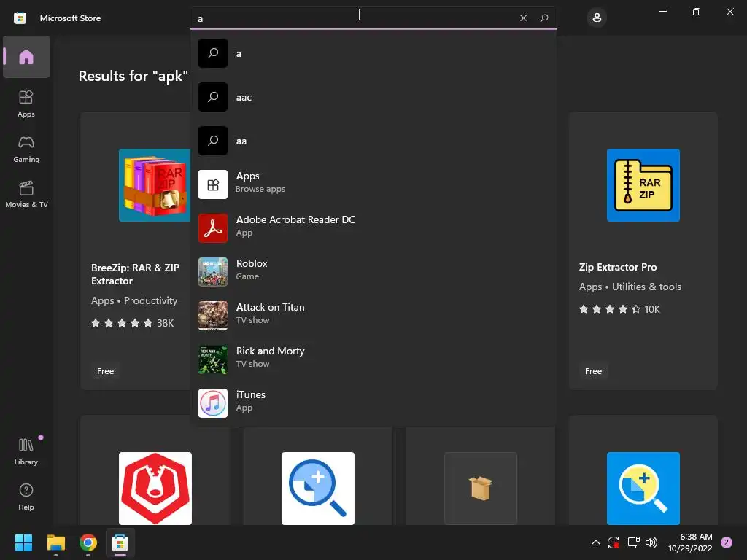This screenshot has height=560, width=747.
Task: Click the Microsoft Store taskbar icon
Action: click(120, 542)
